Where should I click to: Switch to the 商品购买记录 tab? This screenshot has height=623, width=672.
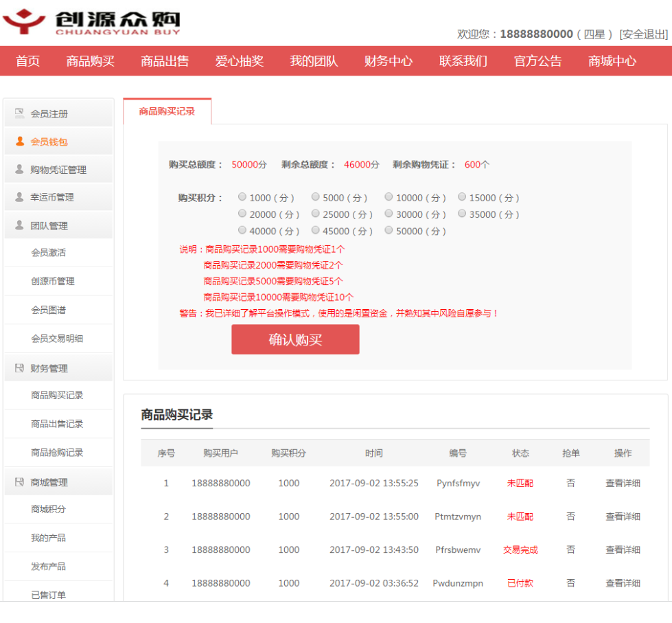coord(167,111)
